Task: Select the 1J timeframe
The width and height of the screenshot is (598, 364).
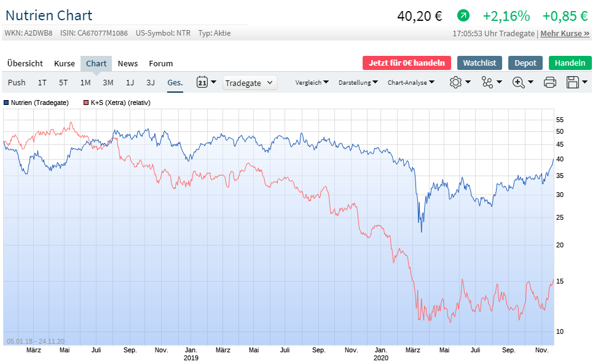Action: pyautogui.click(x=130, y=83)
